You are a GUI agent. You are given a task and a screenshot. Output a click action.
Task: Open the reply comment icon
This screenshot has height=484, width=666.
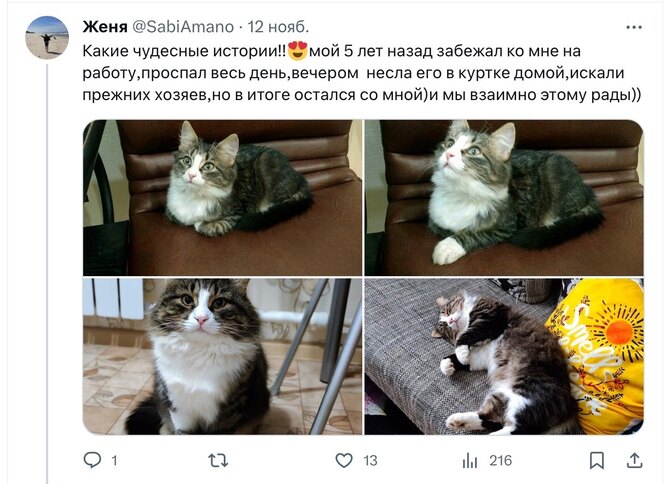92,460
